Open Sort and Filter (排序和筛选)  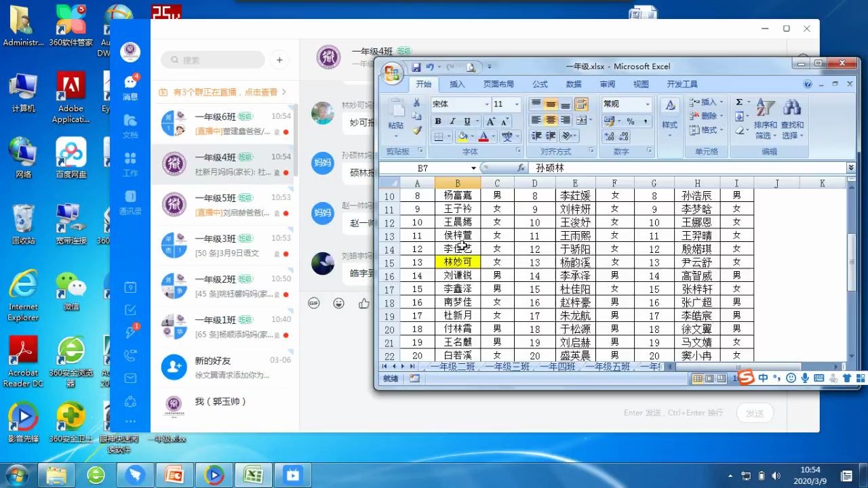(766, 118)
